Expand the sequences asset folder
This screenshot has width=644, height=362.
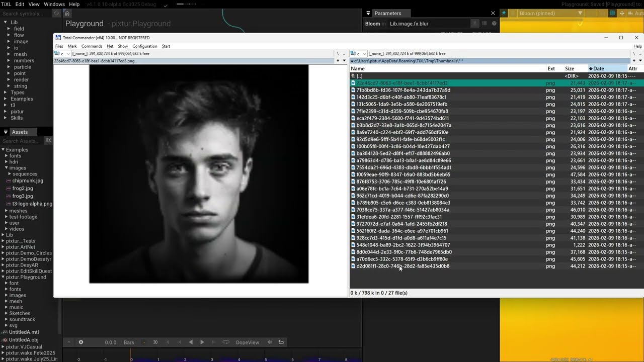[11, 174]
